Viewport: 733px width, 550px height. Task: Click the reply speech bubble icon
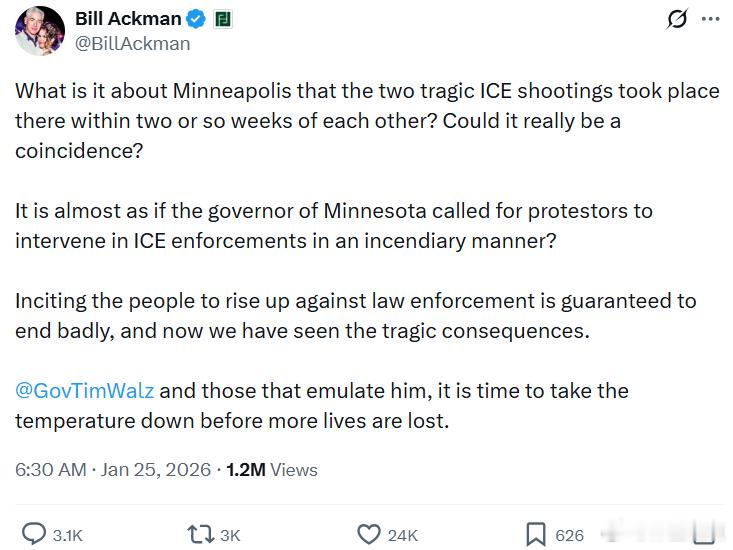[x=33, y=534]
